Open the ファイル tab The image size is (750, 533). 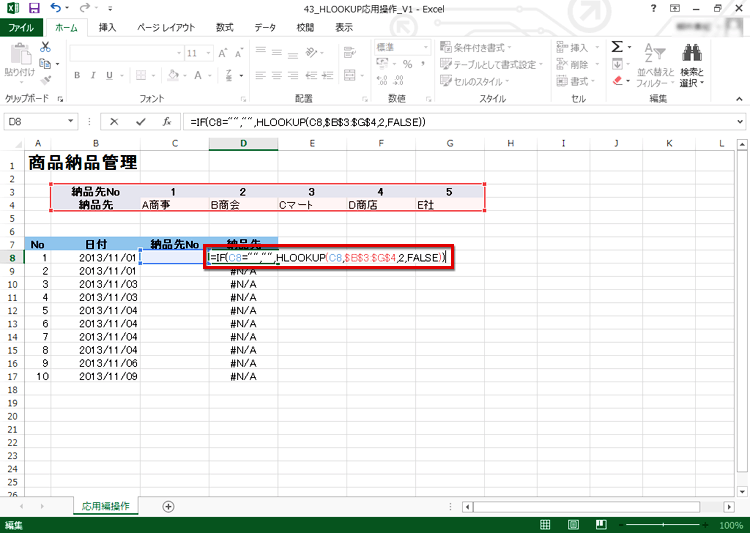(x=21, y=28)
